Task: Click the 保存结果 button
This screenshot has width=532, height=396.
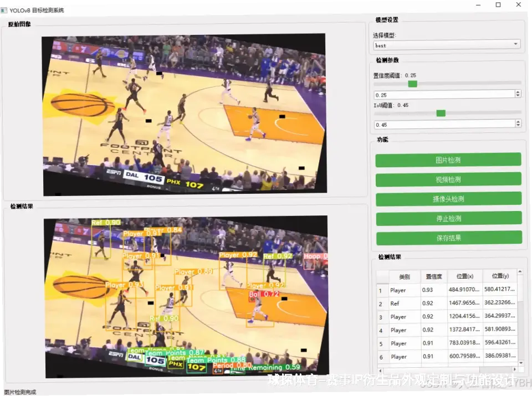Action: (449, 238)
